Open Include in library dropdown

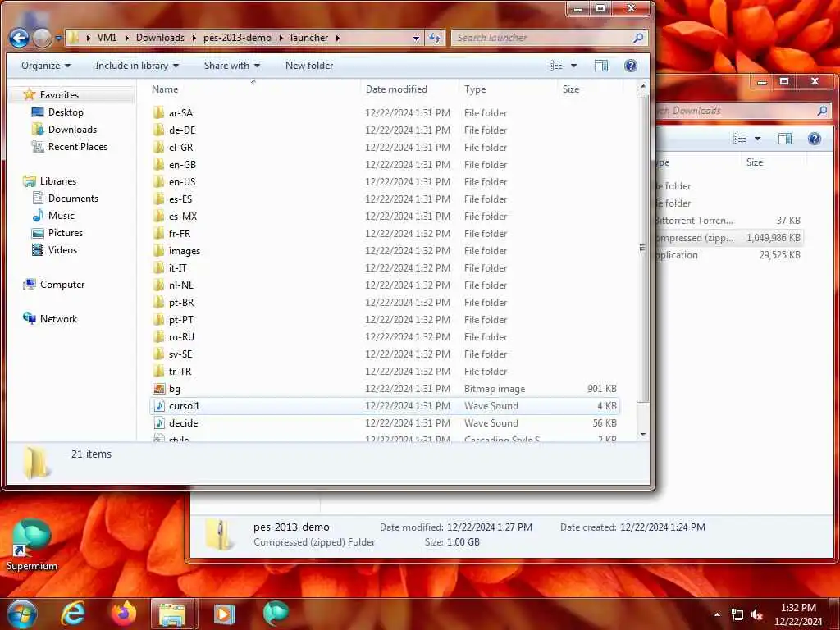click(137, 66)
